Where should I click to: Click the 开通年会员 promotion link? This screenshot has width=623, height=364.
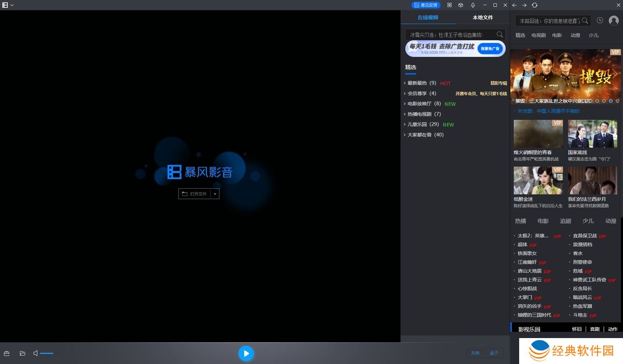tap(481, 93)
